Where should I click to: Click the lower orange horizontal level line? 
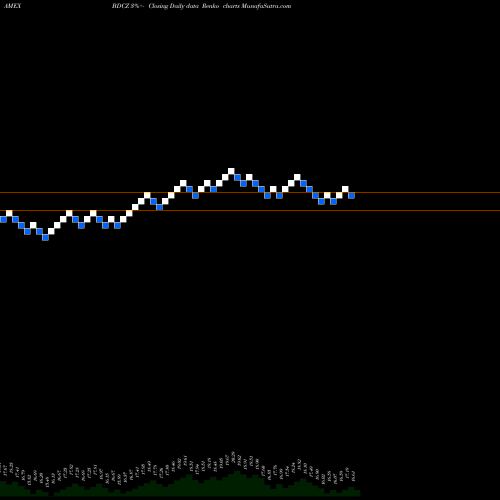coord(250,211)
